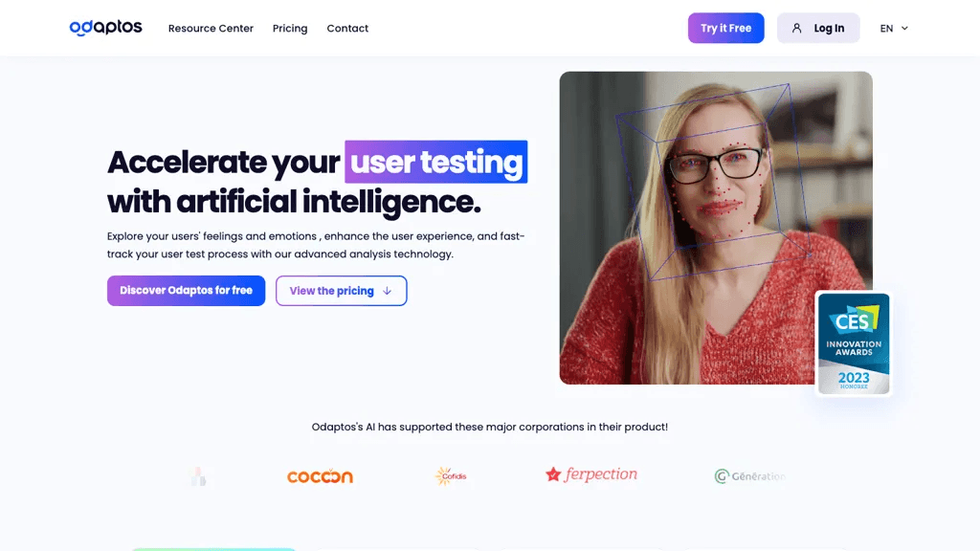980x551 pixels.
Task: Click the down arrow icon in View the pricing
Action: 387,291
